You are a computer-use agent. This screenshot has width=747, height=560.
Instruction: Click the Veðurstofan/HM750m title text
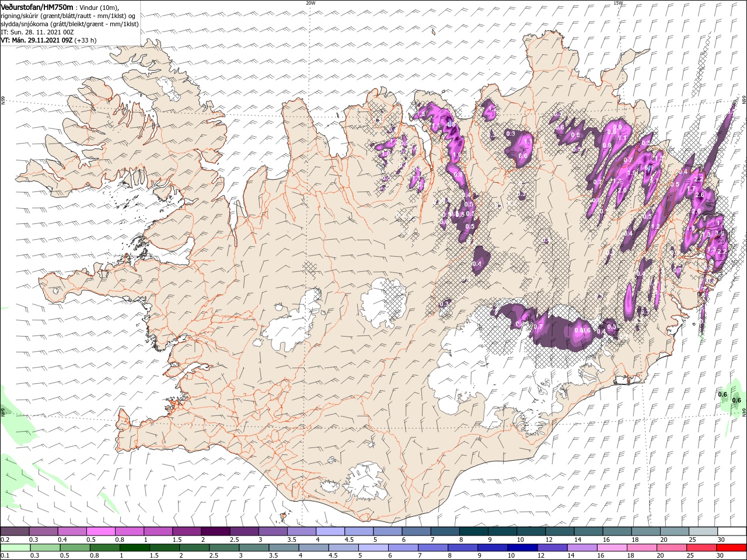(37, 7)
